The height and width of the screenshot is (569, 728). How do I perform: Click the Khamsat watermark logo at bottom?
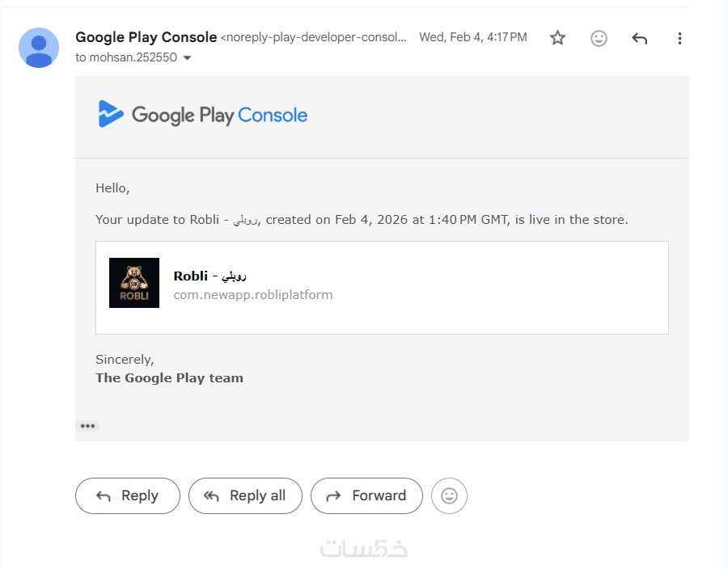(364, 547)
